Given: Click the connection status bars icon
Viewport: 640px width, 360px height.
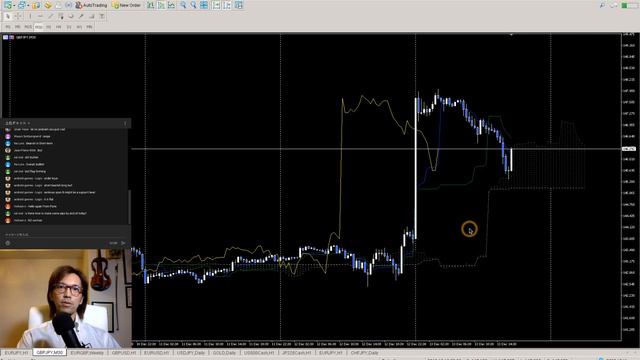Looking at the screenshot, I should (x=629, y=5).
